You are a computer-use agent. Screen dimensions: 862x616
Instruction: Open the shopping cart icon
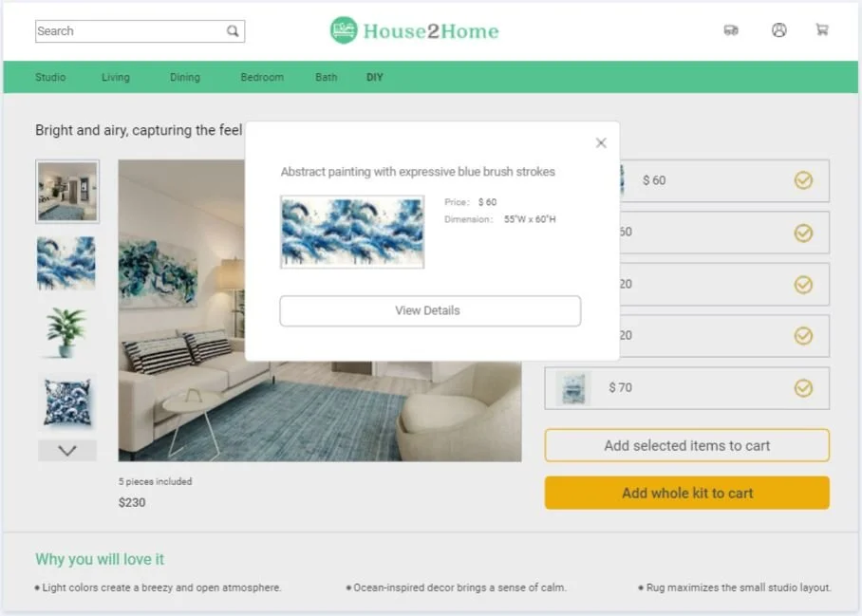click(822, 29)
